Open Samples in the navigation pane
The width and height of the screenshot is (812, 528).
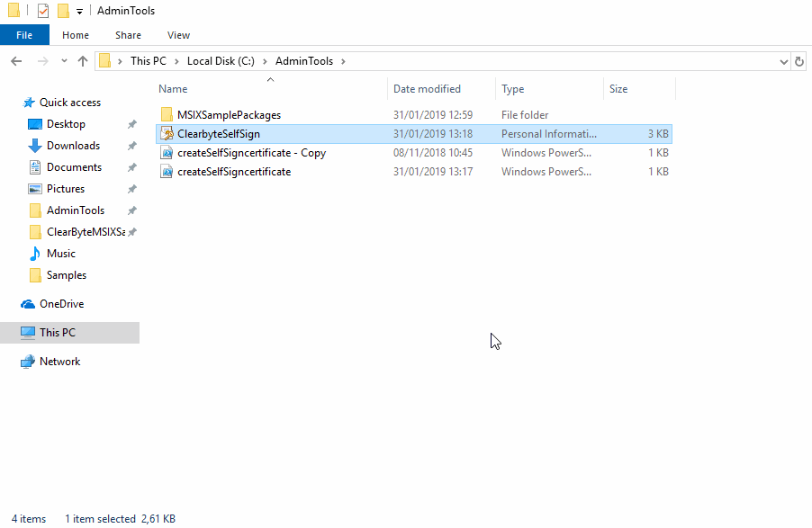click(67, 275)
